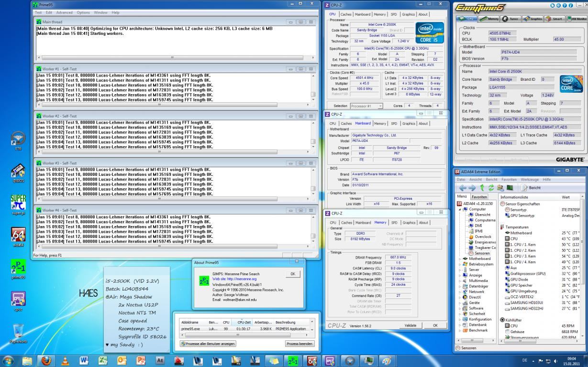Screen dimensions: 588x367
Task: Click OK in About Prime95 dialog
Action: pyautogui.click(x=293, y=274)
